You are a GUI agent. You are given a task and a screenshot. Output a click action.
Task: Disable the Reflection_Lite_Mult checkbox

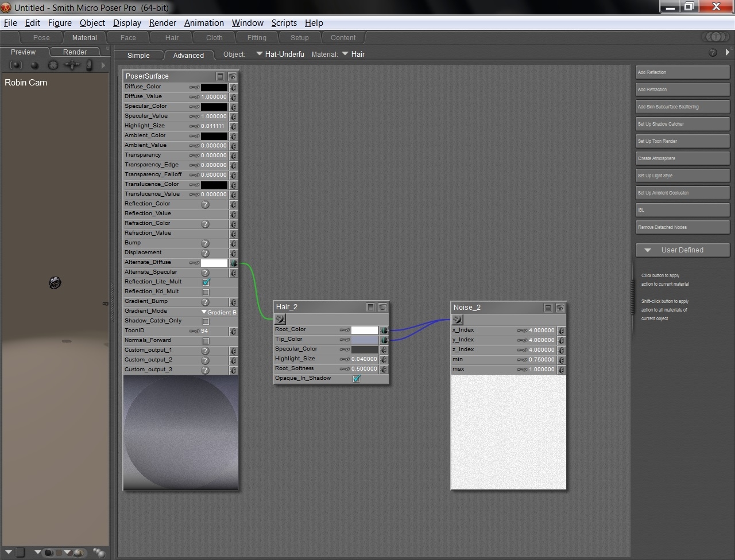pyautogui.click(x=206, y=282)
